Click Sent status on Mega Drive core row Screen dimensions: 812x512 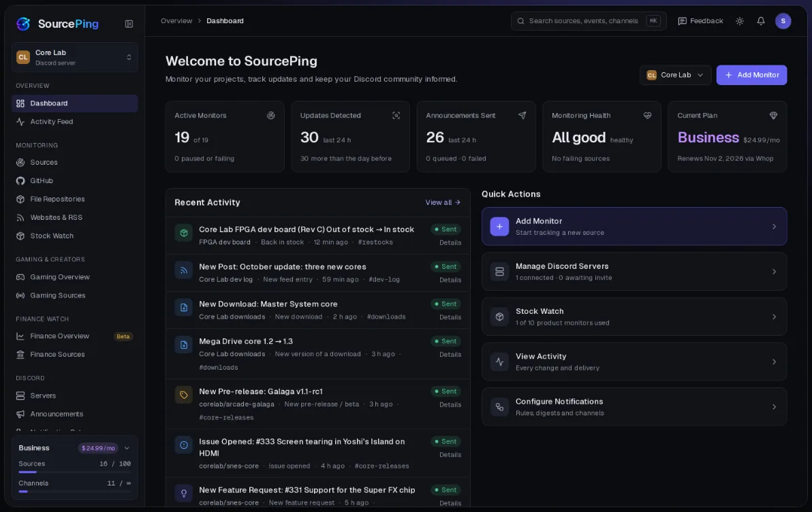click(446, 341)
